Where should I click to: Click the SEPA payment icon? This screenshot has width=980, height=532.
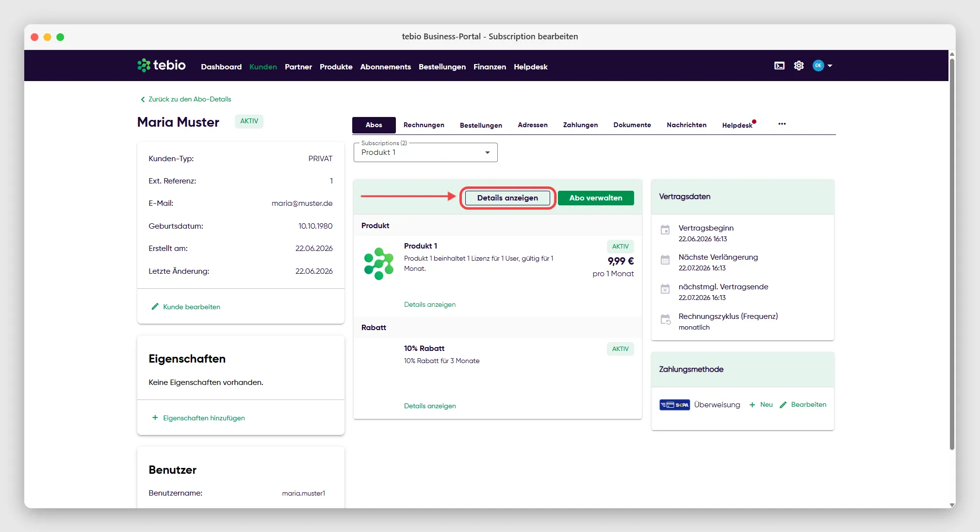[x=674, y=405]
